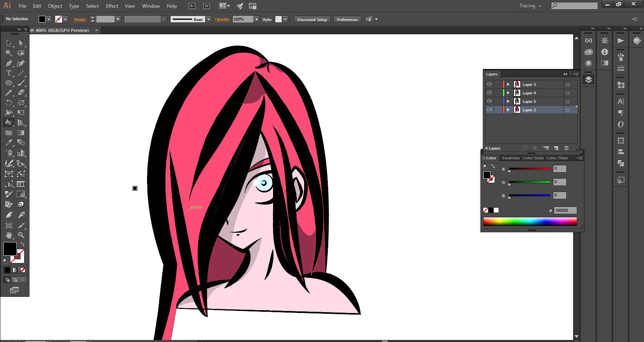Select the Direct Selection tool
The height and width of the screenshot is (342, 644).
pyautogui.click(x=21, y=43)
